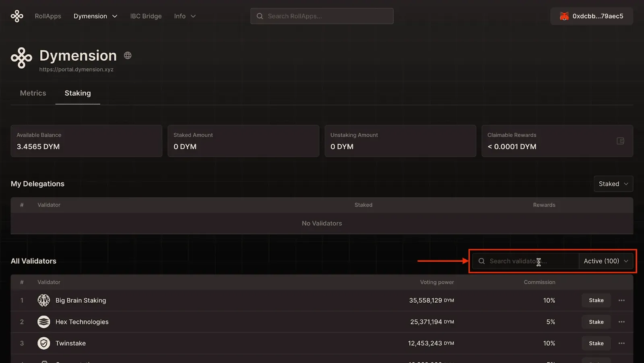Open the IBC Bridge page
Viewport: 644px width, 363px height.
(x=146, y=16)
